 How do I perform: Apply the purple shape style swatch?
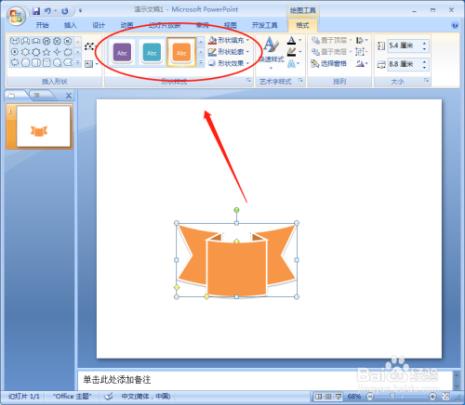coord(122,52)
